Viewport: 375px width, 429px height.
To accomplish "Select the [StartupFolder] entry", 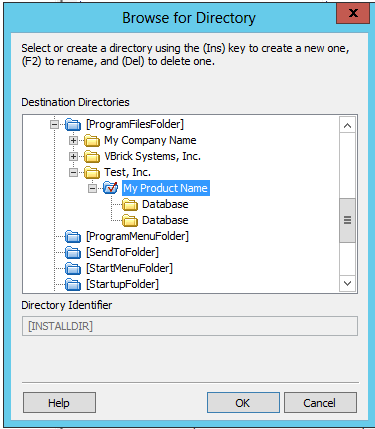I will [x=122, y=284].
